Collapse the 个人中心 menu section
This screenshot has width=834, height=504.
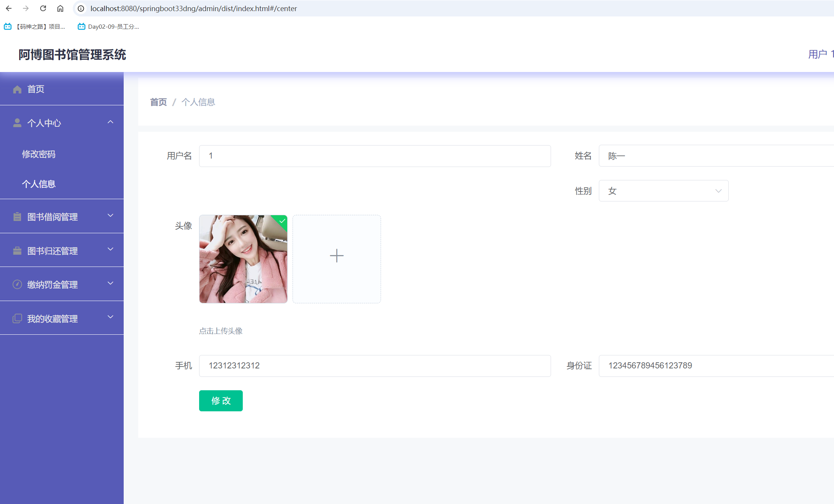(x=110, y=122)
